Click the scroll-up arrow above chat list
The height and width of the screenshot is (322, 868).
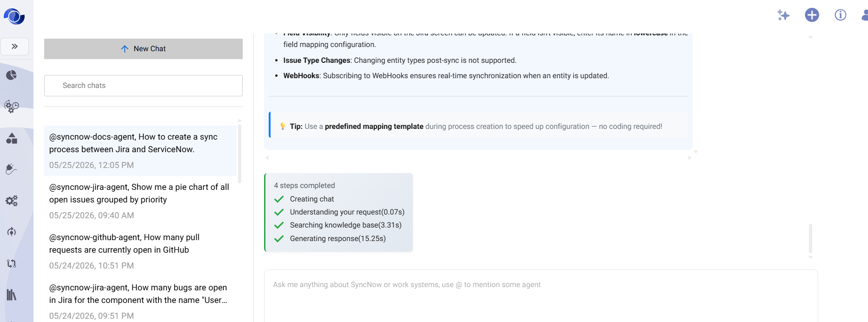(x=240, y=121)
